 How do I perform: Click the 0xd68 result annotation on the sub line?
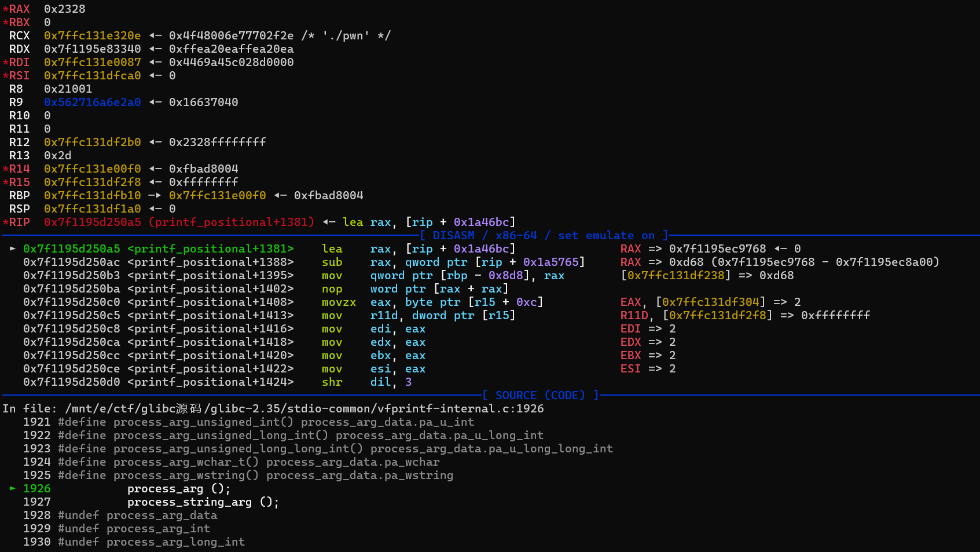(x=686, y=262)
